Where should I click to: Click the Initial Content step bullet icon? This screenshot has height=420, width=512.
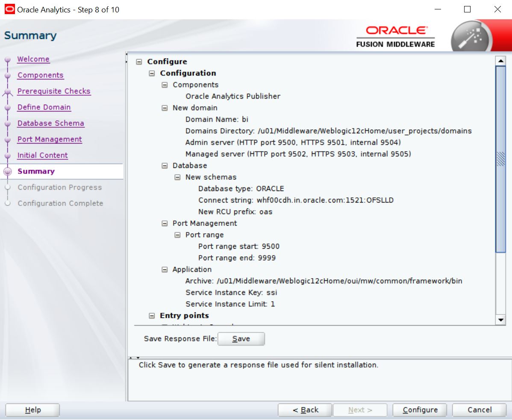pos(8,156)
